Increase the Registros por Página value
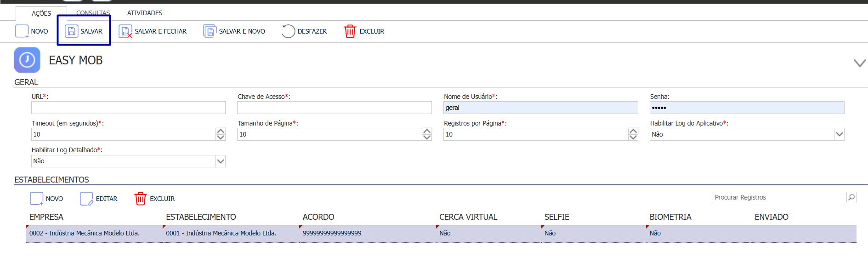 (633, 132)
